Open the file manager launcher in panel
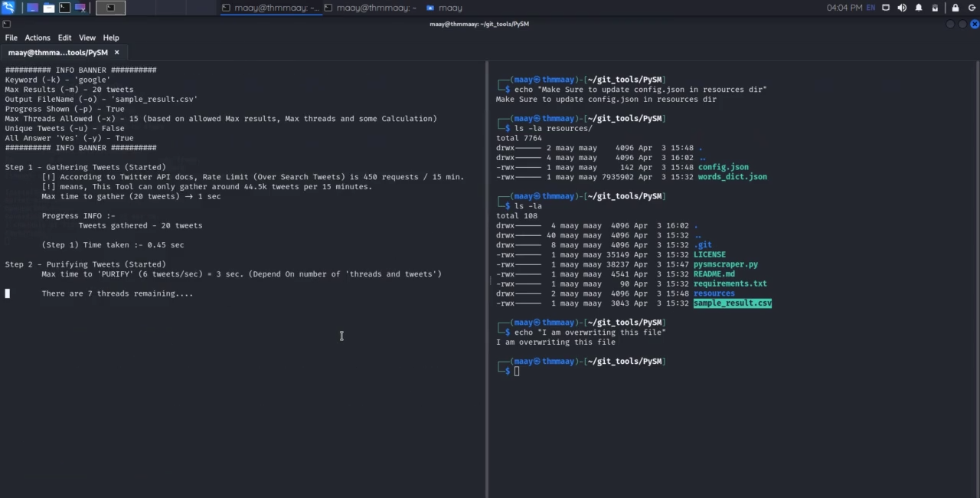Viewport: 980px width, 498px height. (48, 8)
